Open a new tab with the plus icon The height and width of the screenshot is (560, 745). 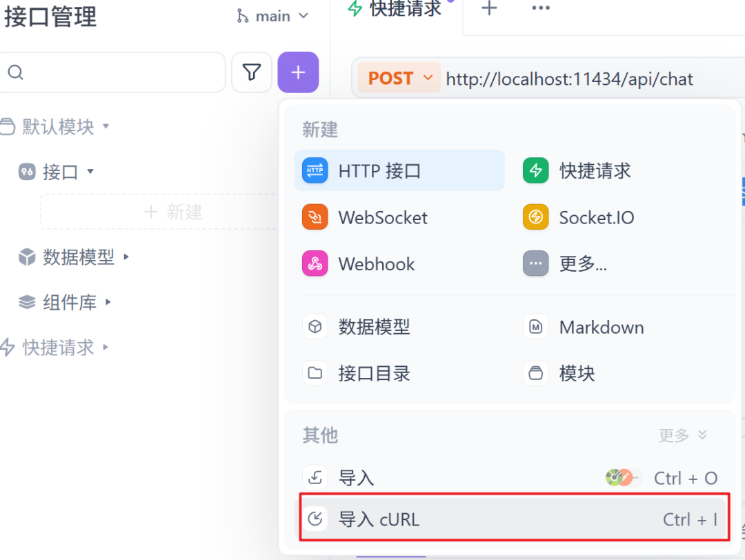[488, 9]
